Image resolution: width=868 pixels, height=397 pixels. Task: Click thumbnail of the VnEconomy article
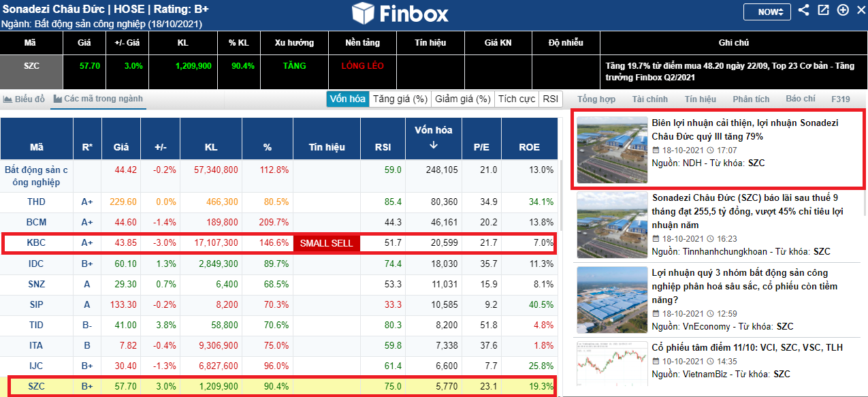click(x=612, y=300)
